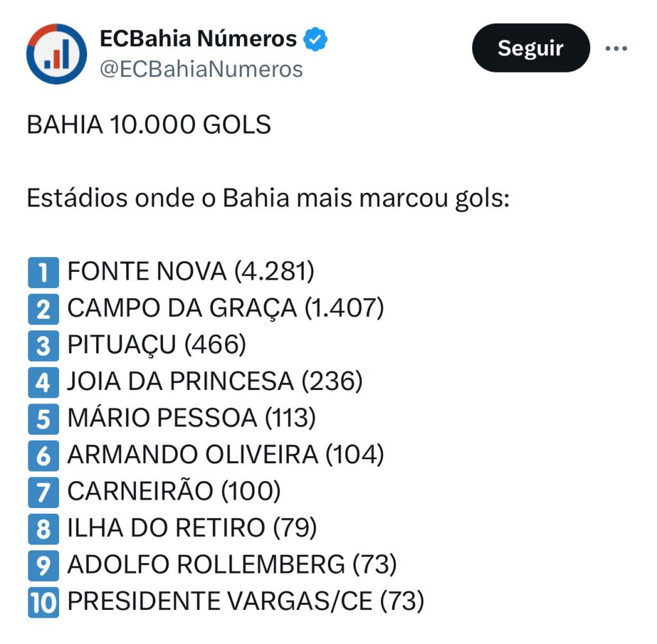Click the number 6 keycap emoji

coord(44,455)
